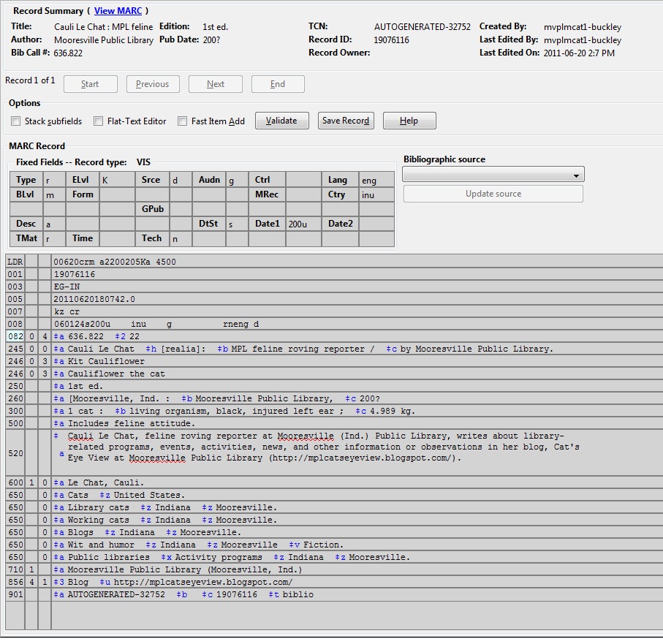Open the View MARC link
Screen dimensions: 663x644
[x=118, y=11]
